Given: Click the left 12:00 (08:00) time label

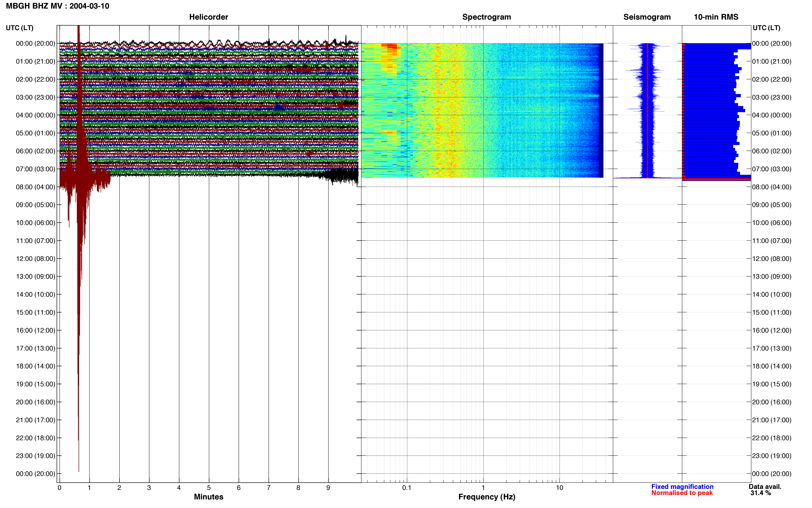Looking at the screenshot, I should click(36, 259).
